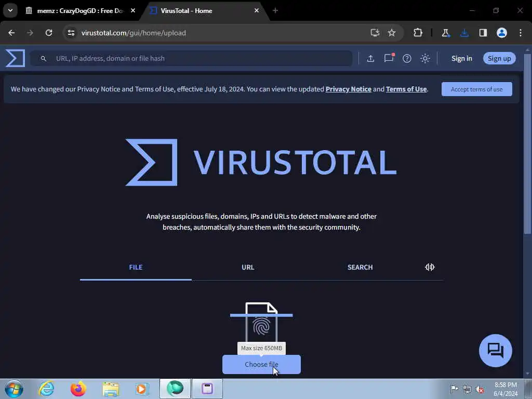Reload the VirusTotal page
The width and height of the screenshot is (532, 399).
[49, 33]
